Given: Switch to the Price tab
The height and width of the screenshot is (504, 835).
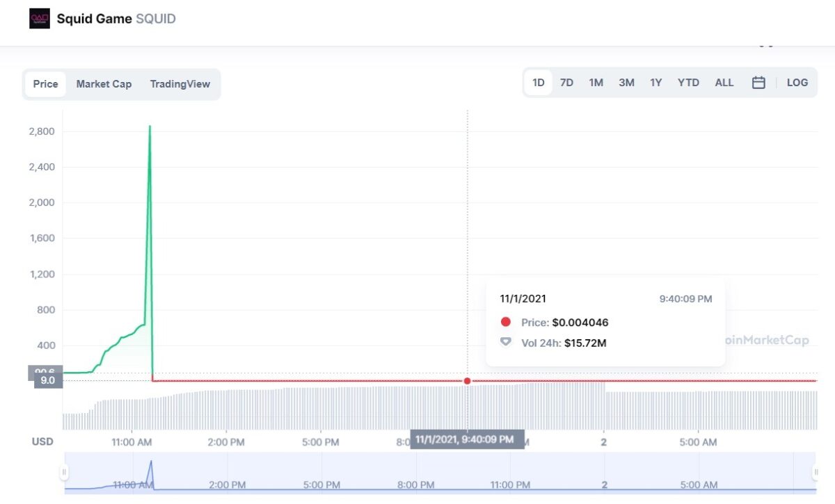Looking at the screenshot, I should click(x=46, y=84).
